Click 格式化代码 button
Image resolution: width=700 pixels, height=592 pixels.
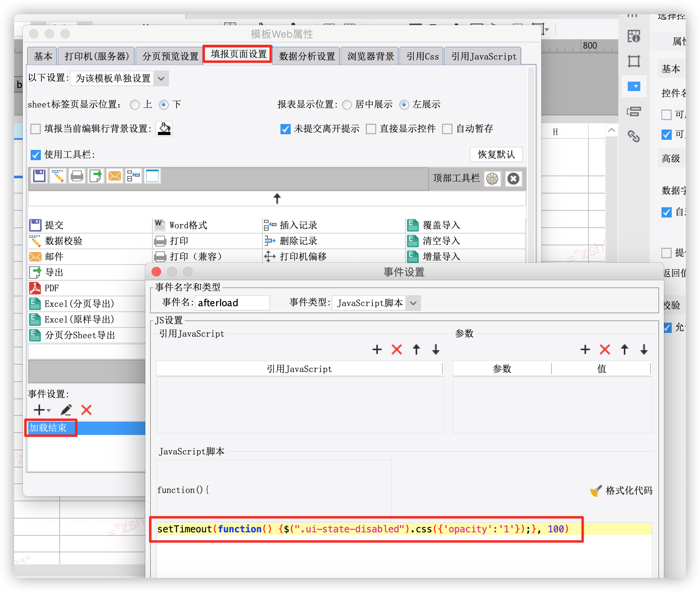tap(621, 491)
